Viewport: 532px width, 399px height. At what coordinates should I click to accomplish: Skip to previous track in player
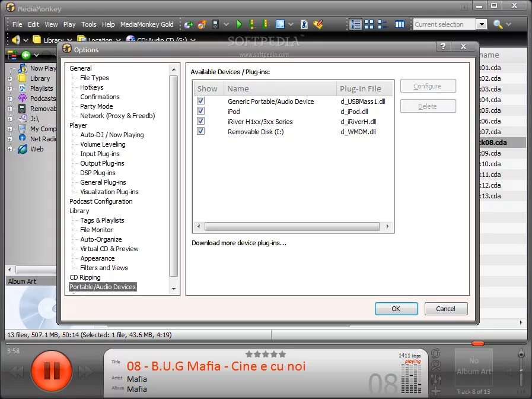16,372
